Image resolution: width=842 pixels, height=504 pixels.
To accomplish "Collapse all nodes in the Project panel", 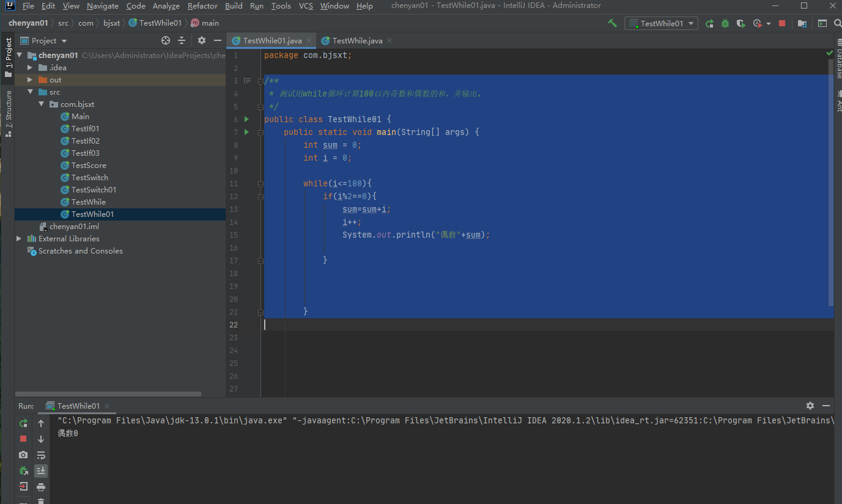I will (x=182, y=40).
